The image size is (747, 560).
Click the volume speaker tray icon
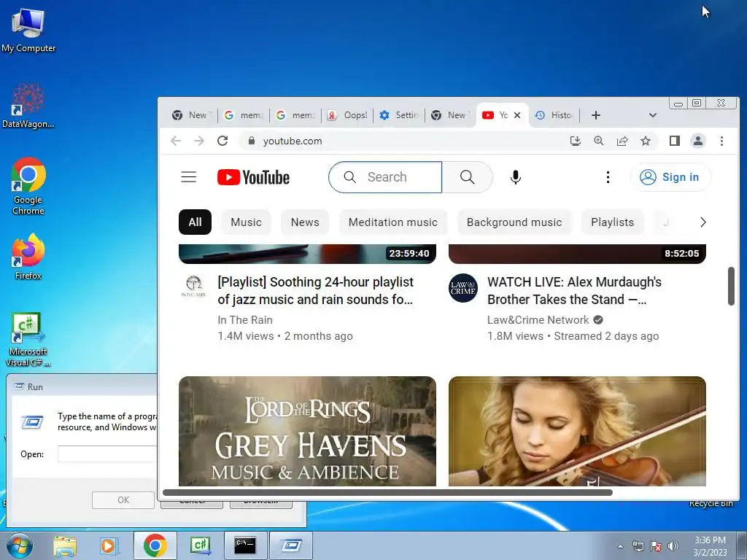tap(673, 546)
